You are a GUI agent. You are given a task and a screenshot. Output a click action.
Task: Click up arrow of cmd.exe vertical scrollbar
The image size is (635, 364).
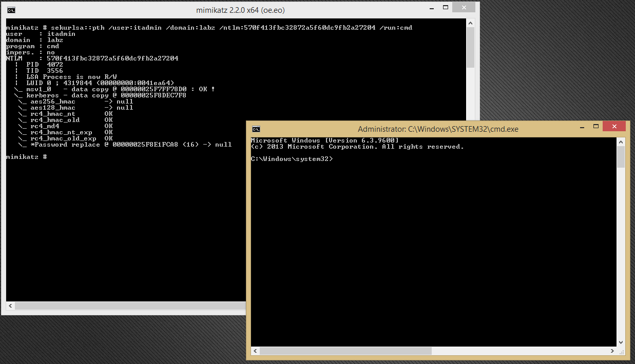pos(621,141)
